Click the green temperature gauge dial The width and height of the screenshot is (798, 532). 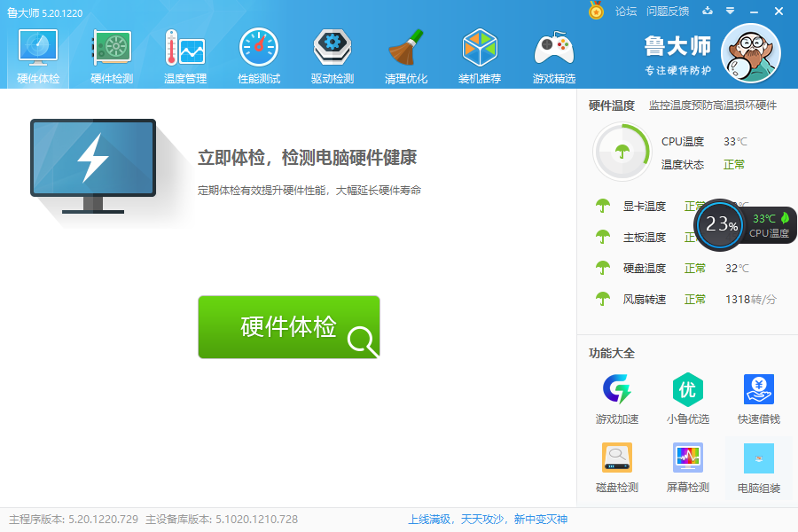pyautogui.click(x=622, y=151)
